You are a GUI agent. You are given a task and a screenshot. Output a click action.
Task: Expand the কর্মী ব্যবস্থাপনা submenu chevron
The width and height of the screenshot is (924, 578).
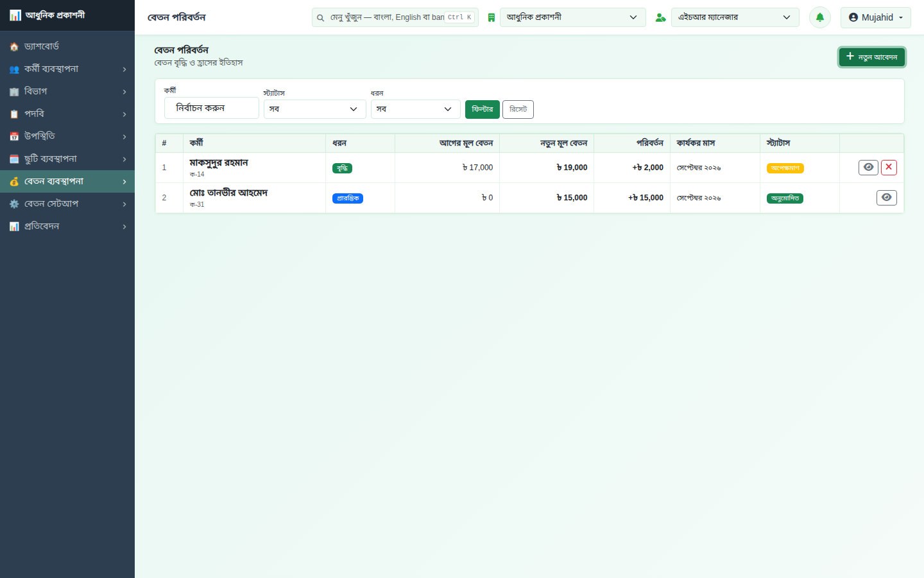[x=124, y=69]
